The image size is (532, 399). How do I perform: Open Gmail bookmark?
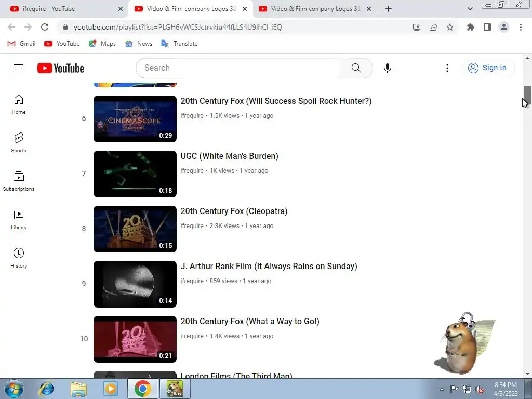coord(22,44)
